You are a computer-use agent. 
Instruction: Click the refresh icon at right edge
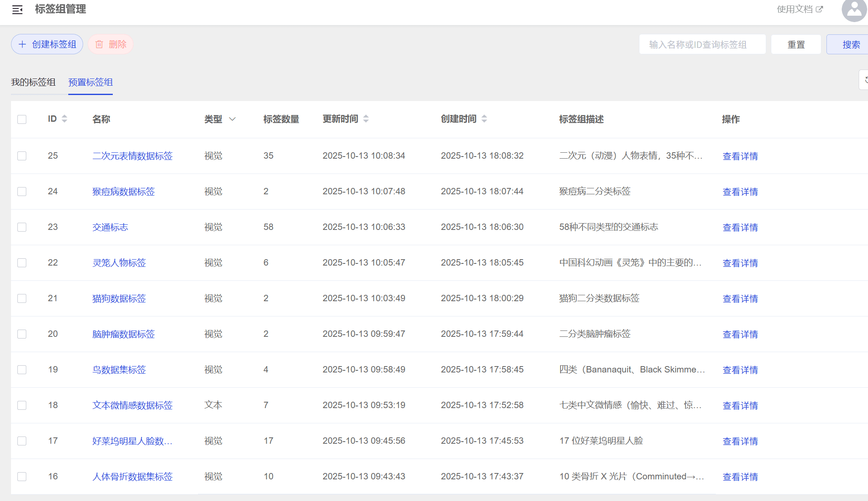tap(865, 80)
